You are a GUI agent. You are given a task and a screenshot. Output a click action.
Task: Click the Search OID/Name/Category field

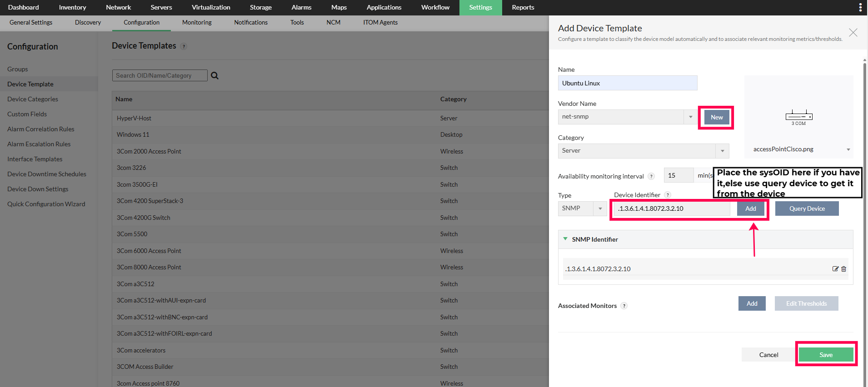point(160,75)
